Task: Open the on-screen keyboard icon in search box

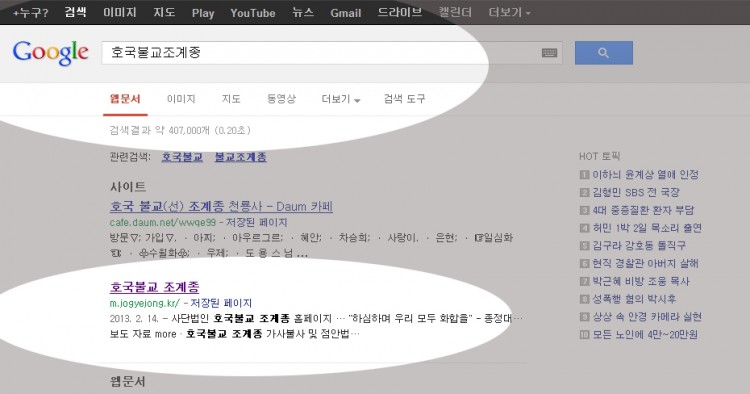Action: [x=549, y=53]
